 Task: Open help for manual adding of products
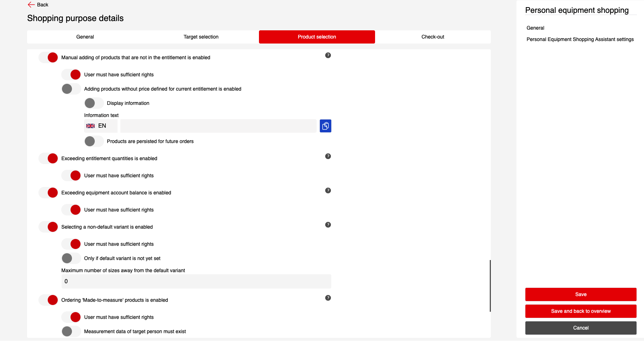click(x=328, y=55)
